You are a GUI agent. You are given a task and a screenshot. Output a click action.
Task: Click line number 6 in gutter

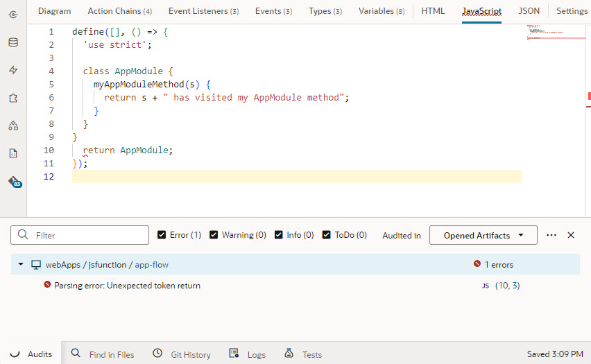click(x=51, y=98)
